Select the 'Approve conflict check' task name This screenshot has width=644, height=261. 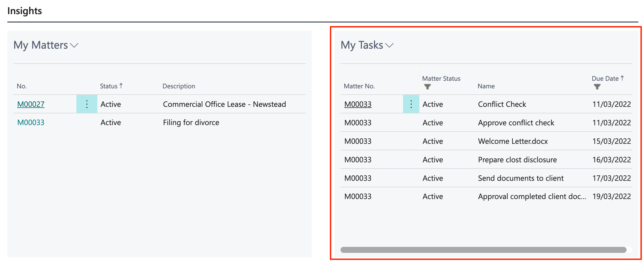click(516, 123)
